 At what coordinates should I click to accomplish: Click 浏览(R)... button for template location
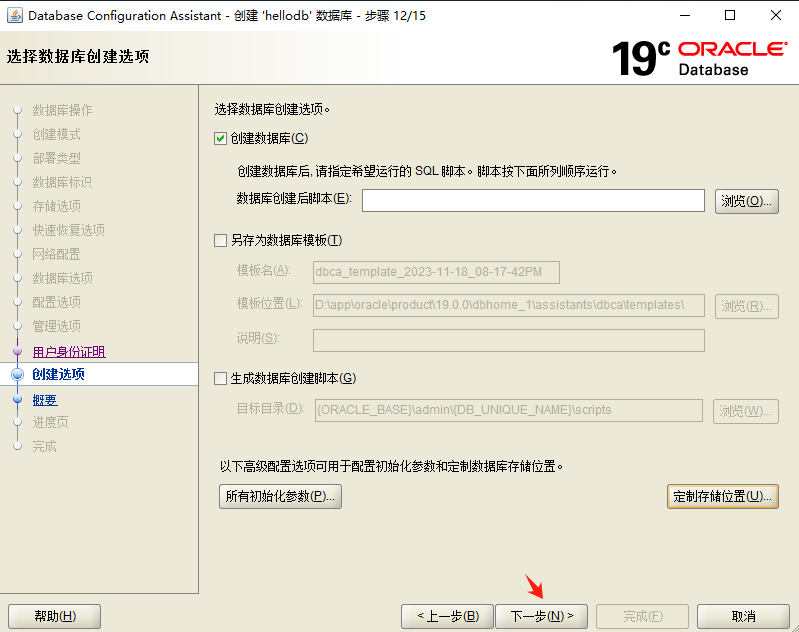click(747, 306)
